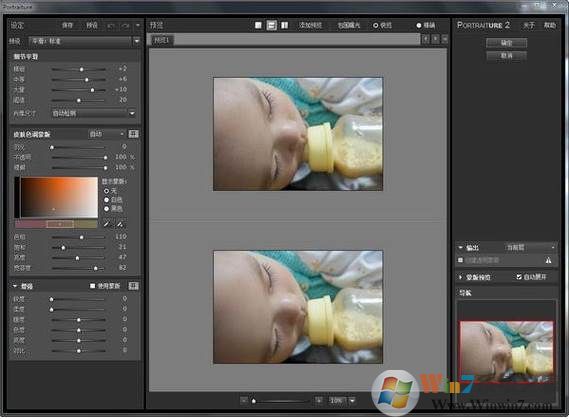
Task: Enable the use mask checkbox in enhancements
Action: 93,286
